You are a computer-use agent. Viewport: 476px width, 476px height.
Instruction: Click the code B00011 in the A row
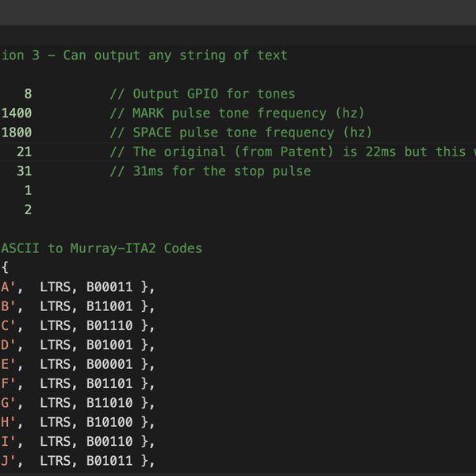click(x=109, y=287)
